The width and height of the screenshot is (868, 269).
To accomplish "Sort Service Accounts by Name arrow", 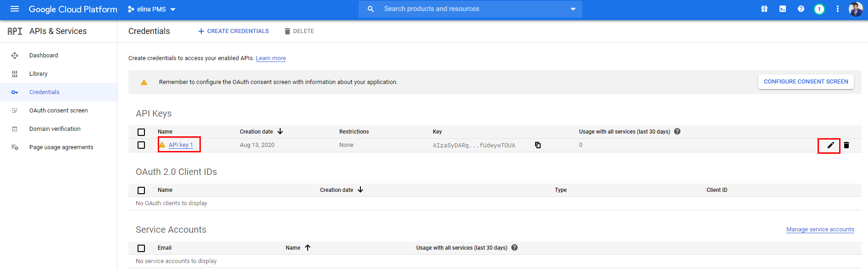I will (308, 247).
